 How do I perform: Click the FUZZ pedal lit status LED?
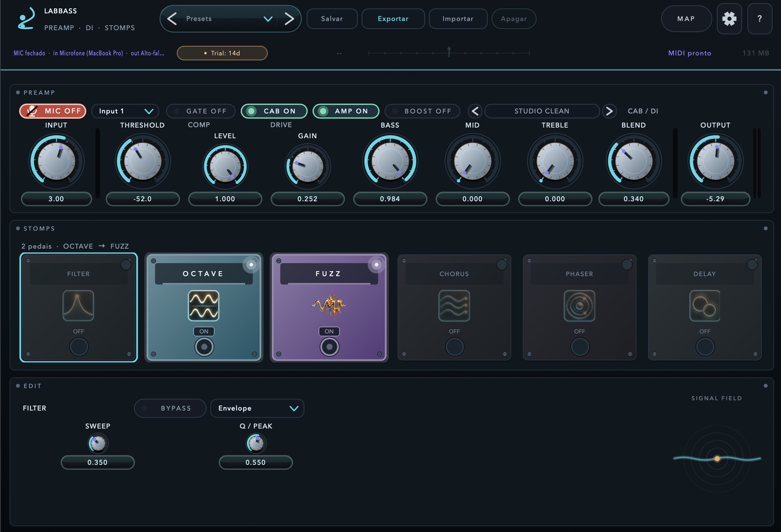pos(376,265)
